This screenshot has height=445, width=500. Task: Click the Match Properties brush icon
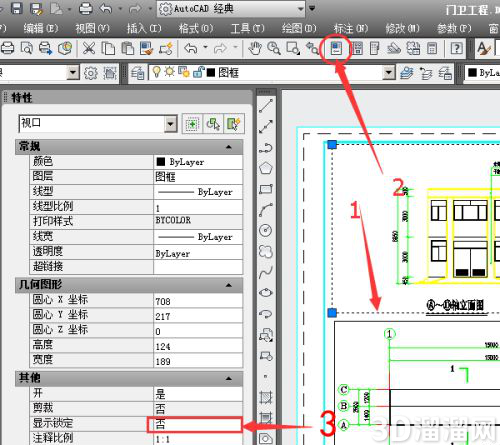pyautogui.click(x=146, y=49)
